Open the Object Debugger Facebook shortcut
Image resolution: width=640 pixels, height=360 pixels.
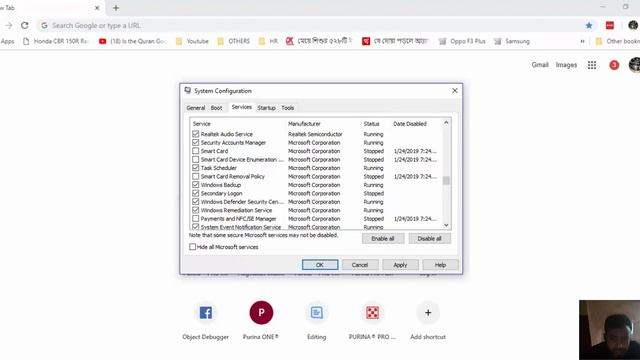click(206, 313)
